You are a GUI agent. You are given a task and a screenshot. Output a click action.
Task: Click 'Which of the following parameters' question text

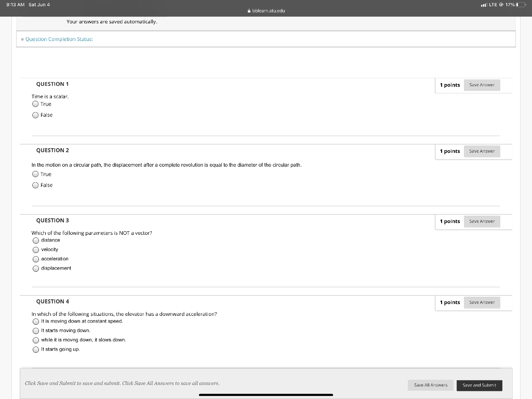click(x=92, y=233)
